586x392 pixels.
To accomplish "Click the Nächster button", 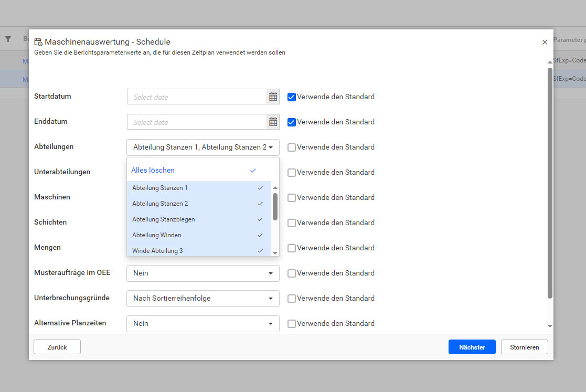I will (472, 347).
